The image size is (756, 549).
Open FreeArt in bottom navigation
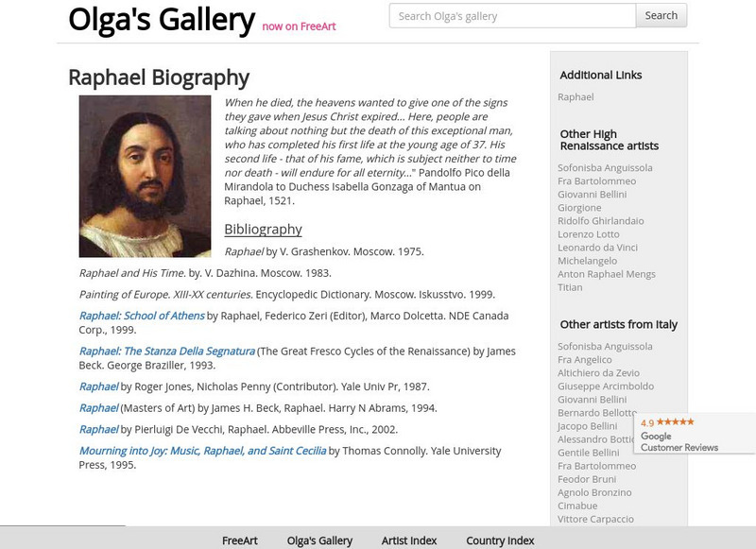coord(240,540)
